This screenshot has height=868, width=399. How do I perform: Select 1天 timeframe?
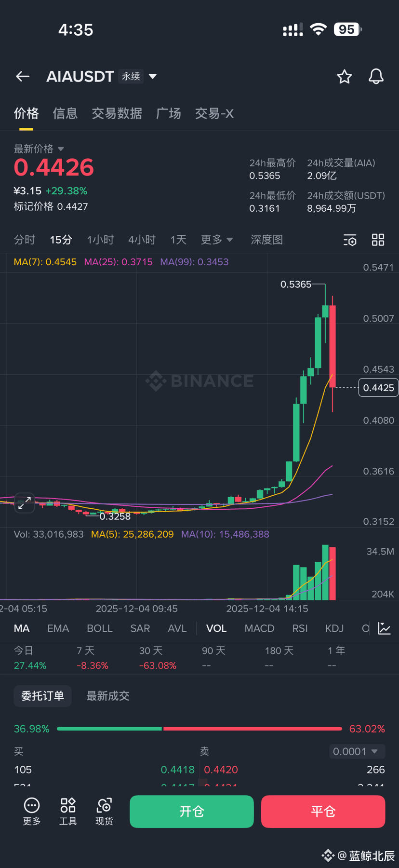coord(178,240)
